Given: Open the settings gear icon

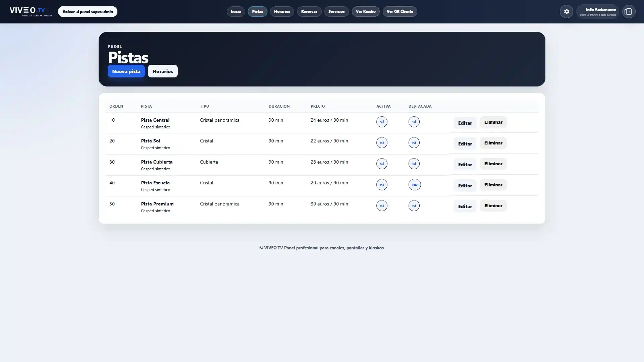Looking at the screenshot, I should click(x=567, y=11).
